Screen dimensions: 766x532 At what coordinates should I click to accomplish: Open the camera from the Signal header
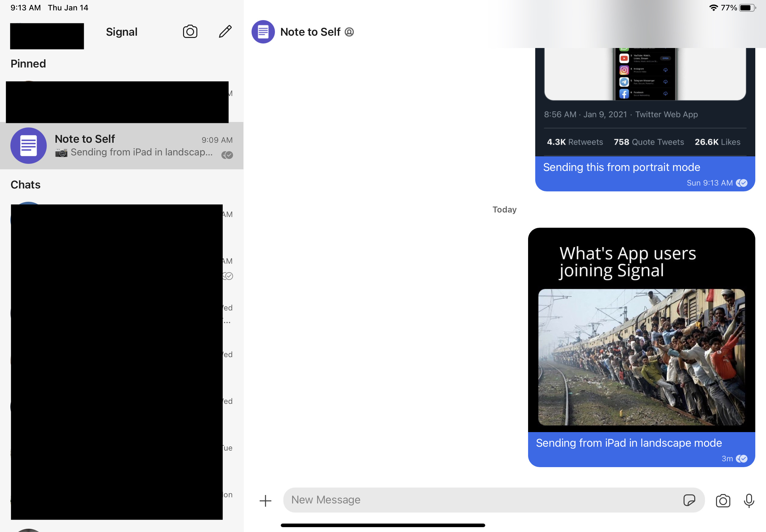[190, 32]
